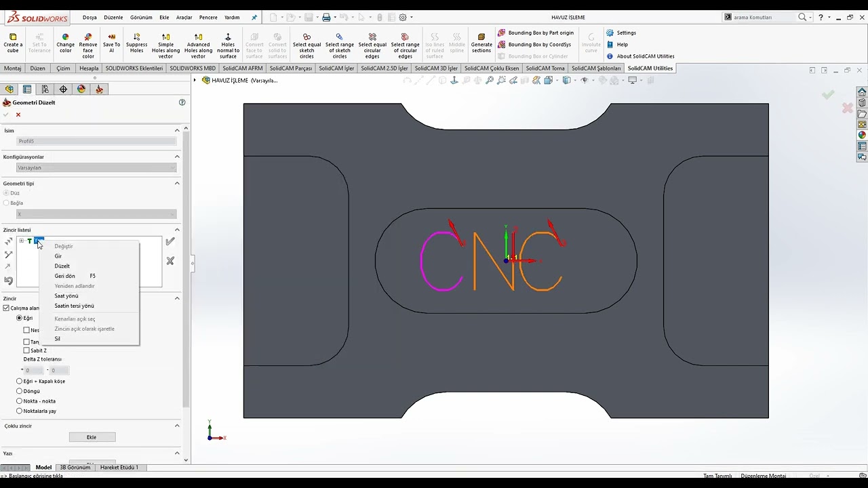Toggle the Çalışma alanı checkbox
Viewport: 868px width, 488px height.
6,308
